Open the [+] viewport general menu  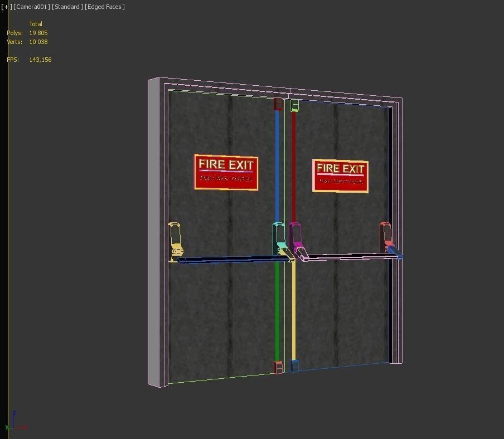point(7,7)
